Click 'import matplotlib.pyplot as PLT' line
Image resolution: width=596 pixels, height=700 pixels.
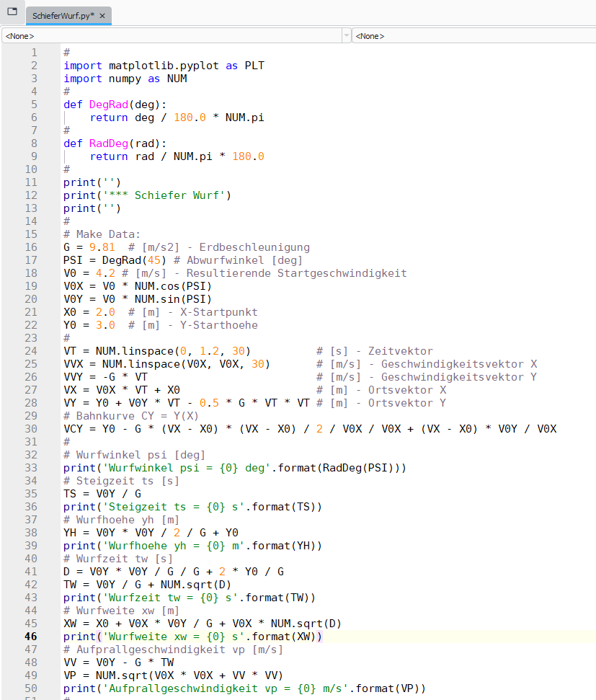coord(164,66)
